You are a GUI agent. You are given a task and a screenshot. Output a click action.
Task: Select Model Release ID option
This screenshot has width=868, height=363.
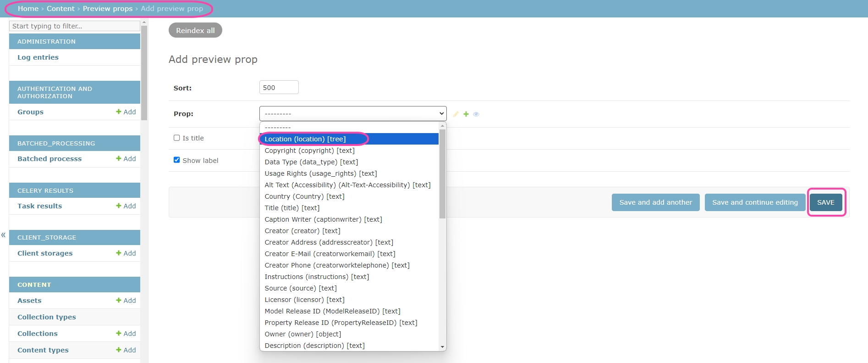pos(349,311)
